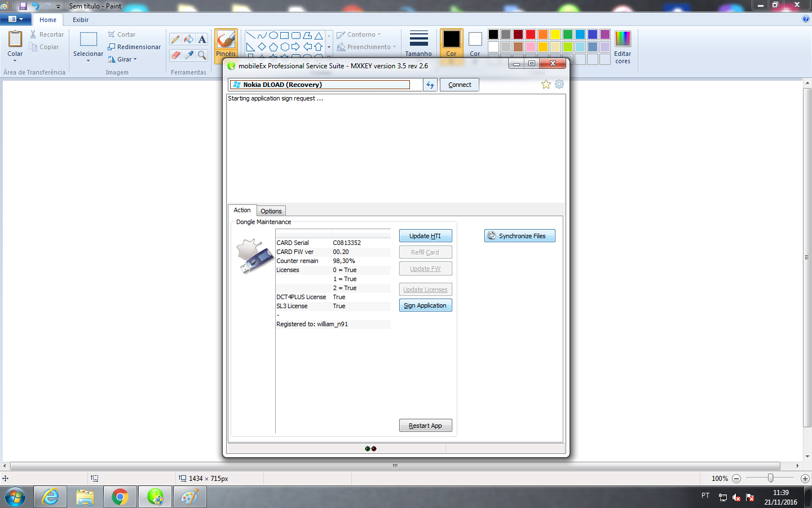Click the Tamanho line thickness icon
812x508 pixels.
418,39
